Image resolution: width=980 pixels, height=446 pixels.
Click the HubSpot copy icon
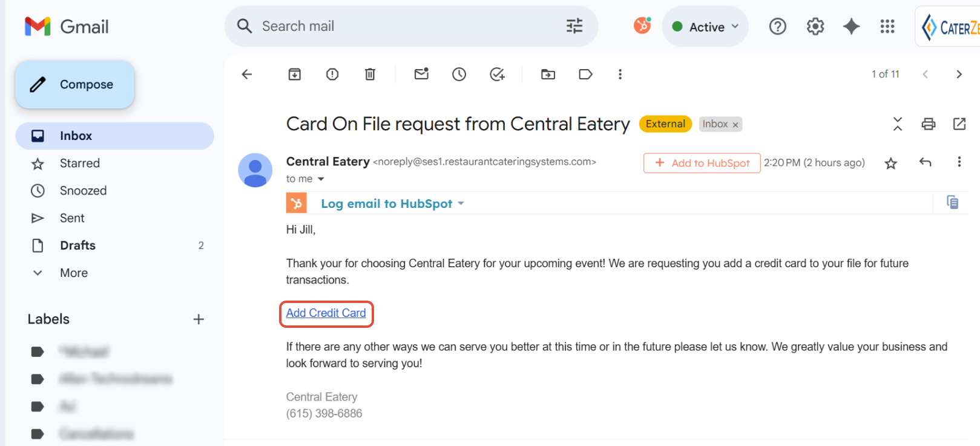[952, 202]
